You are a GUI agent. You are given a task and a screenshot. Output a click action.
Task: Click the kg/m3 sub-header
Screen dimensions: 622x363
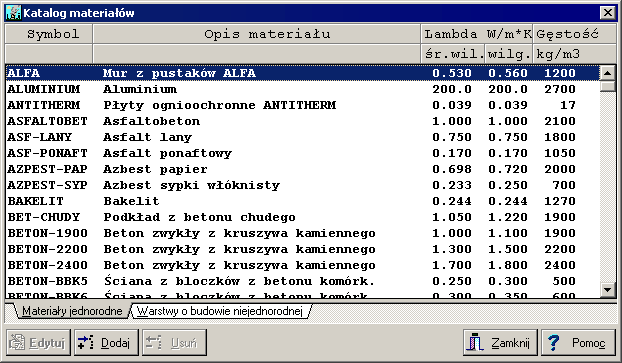[574, 54]
